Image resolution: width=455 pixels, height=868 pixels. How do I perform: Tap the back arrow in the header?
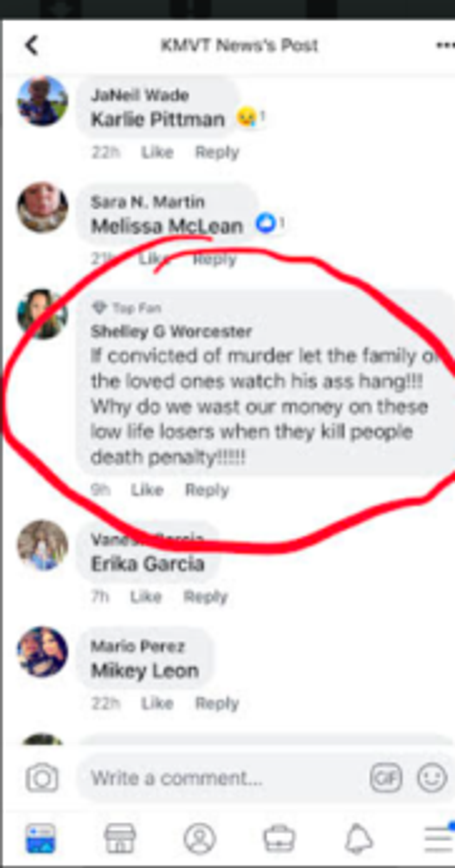click(x=31, y=46)
